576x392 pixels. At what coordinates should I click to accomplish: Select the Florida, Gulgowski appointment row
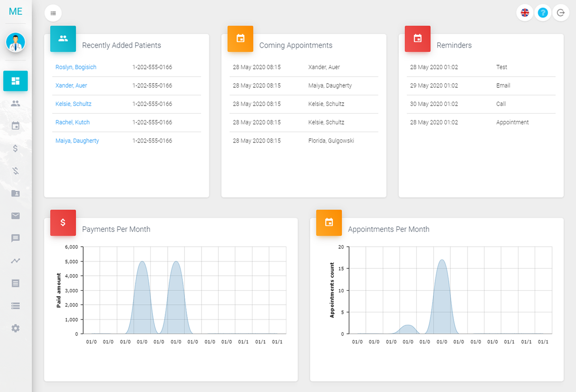(304, 141)
